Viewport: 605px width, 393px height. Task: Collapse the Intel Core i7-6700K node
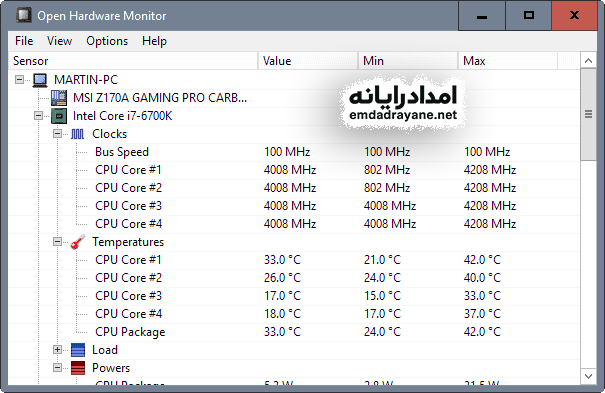point(38,116)
